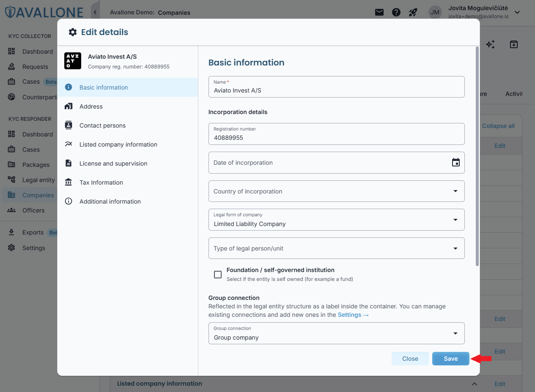Screen dimensions: 535x392
Task: Click the JM user avatar
Action: (x=435, y=12)
